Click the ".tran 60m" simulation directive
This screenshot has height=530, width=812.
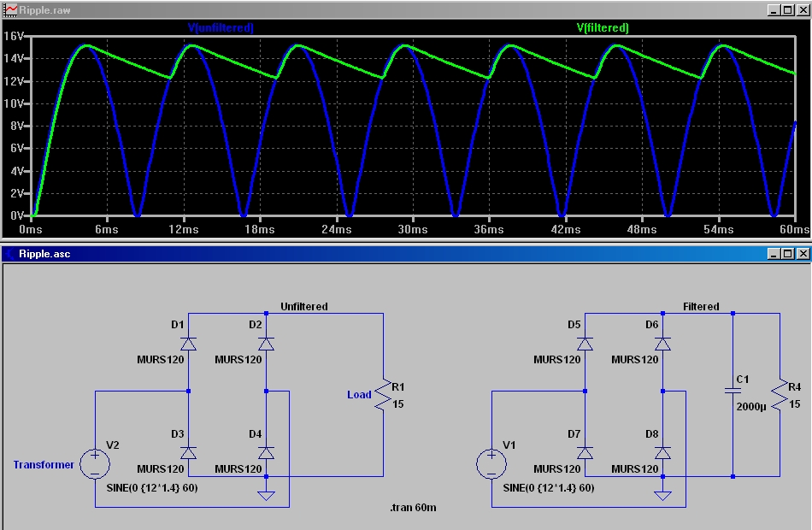point(413,508)
